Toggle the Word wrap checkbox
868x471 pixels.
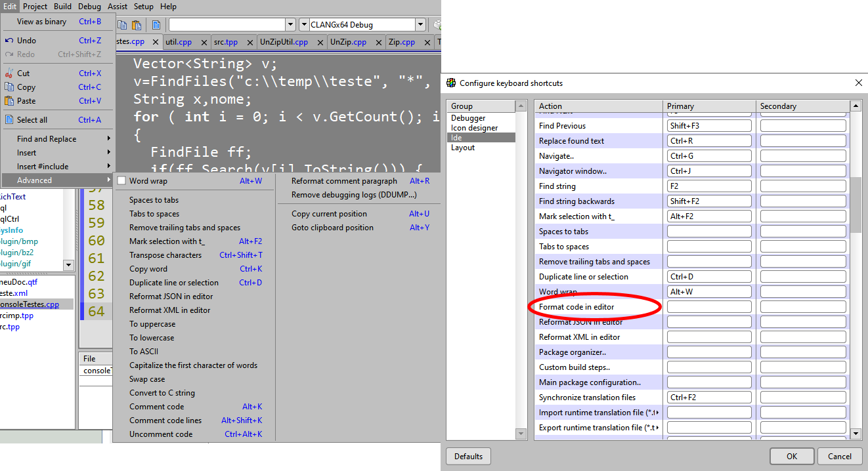click(x=121, y=181)
